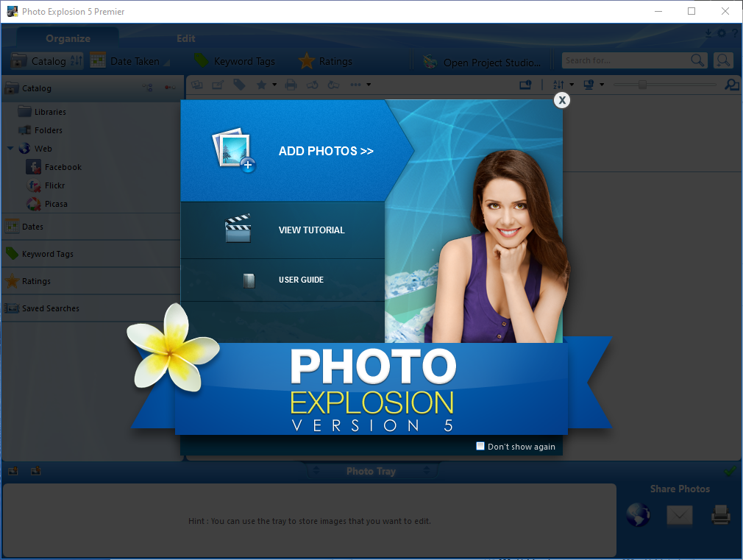
Task: Click the rotate left icon in browser toolbar
Action: click(x=312, y=85)
